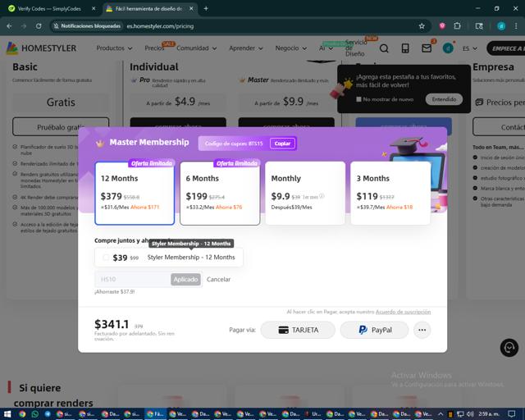Click the EMPIECE A button in header

coord(506,48)
